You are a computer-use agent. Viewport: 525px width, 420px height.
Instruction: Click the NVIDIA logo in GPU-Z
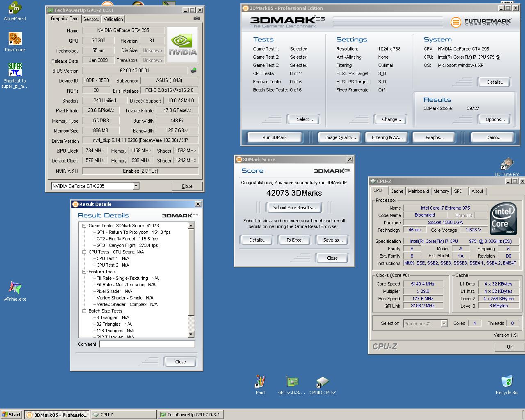[183, 45]
